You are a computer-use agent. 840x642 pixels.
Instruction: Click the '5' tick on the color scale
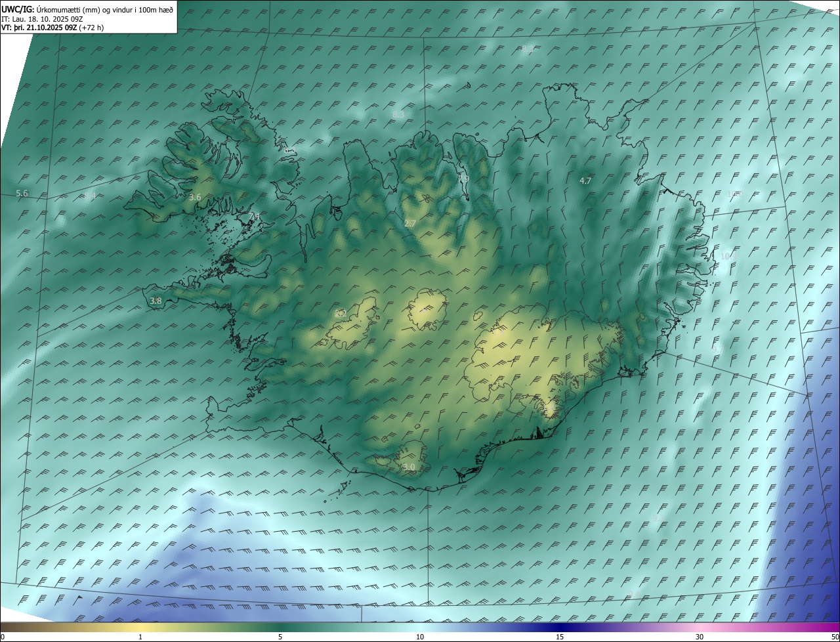pyautogui.click(x=280, y=637)
